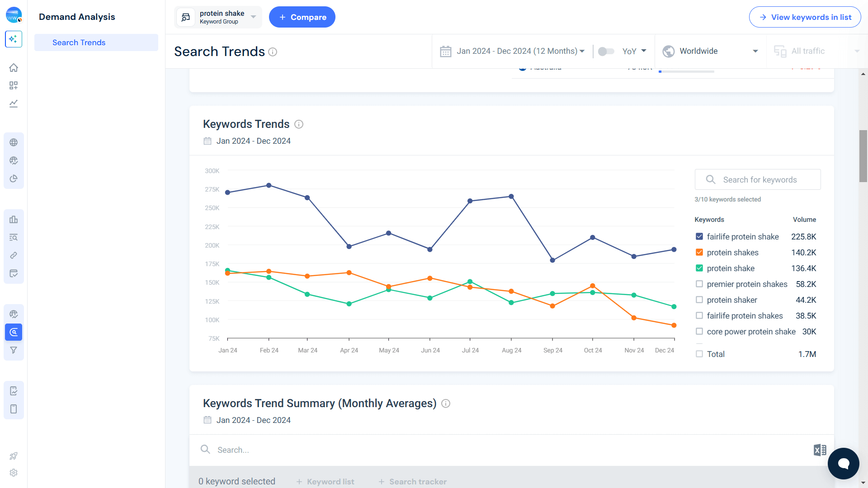This screenshot has width=868, height=488.
Task: Click the Settings gear at sidebar bottom
Action: [14, 473]
